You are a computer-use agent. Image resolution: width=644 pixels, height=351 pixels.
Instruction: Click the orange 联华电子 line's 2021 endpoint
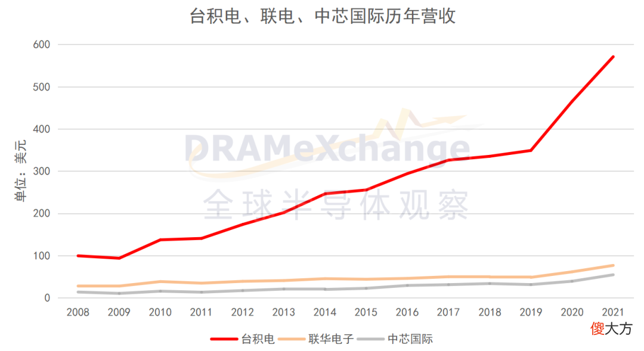pos(613,266)
